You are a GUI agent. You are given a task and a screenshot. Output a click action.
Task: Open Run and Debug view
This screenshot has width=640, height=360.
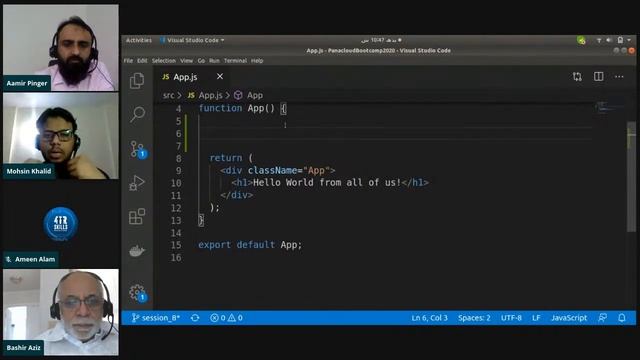pos(137,183)
